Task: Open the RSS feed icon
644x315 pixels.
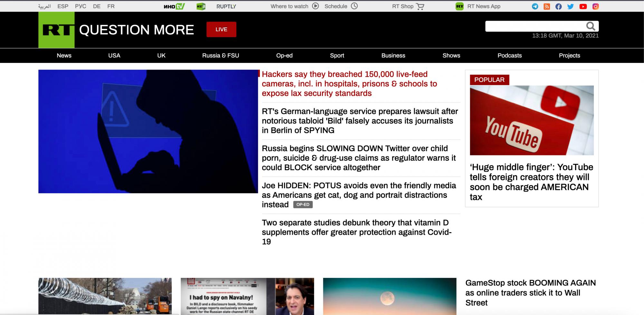Action: point(547,6)
